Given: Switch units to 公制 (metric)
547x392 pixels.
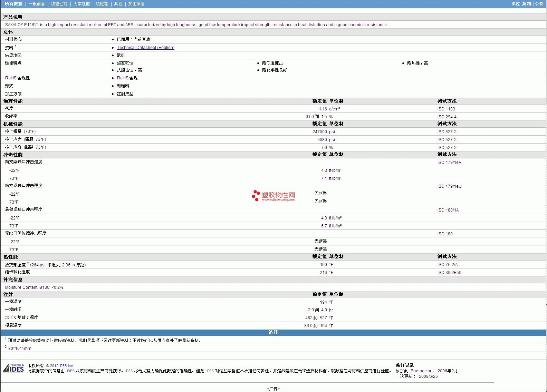Looking at the screenshot, I should (x=539, y=4).
